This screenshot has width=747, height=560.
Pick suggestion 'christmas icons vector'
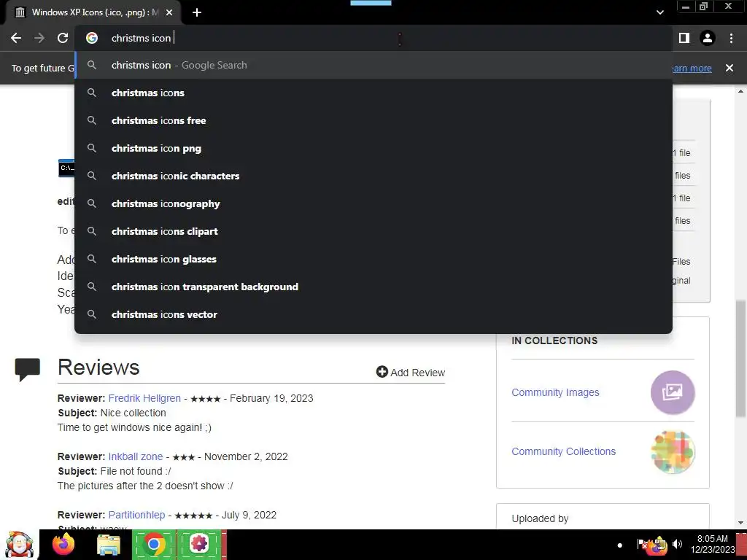(x=373, y=314)
